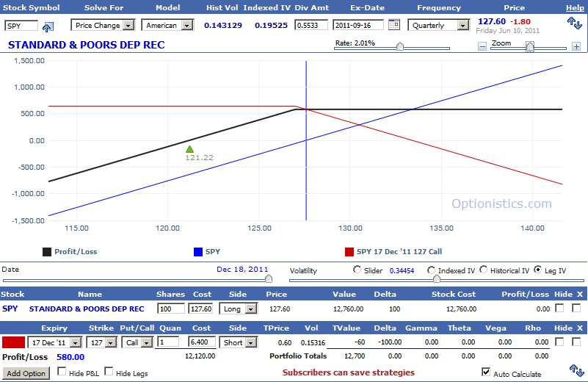
Task: Open the Ex-Date calendar picker icon
Action: coord(394,25)
